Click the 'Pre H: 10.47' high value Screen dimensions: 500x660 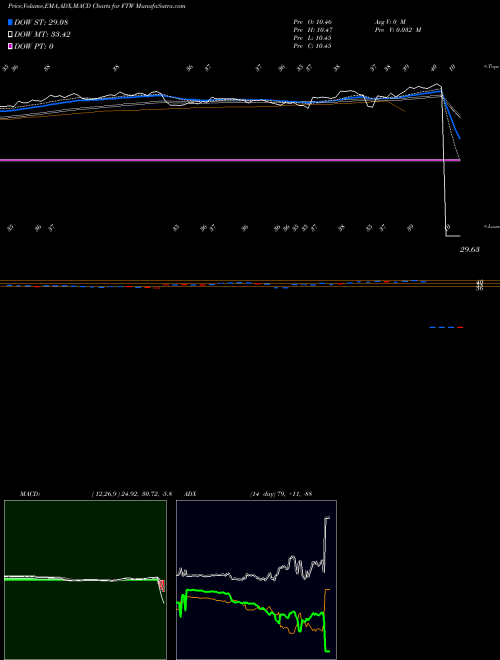tap(312, 30)
